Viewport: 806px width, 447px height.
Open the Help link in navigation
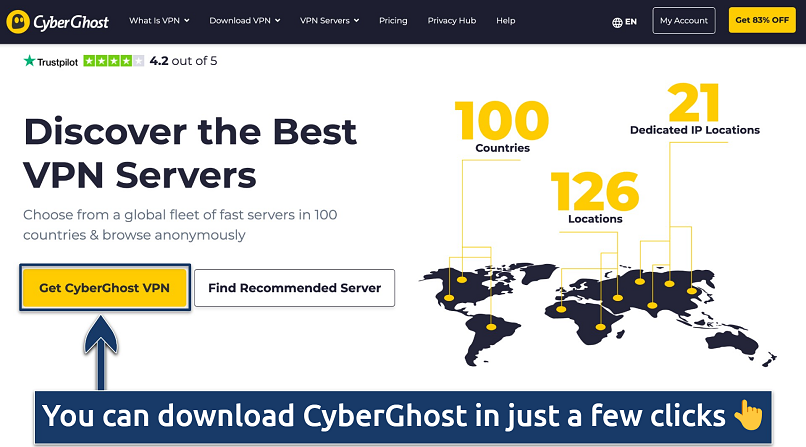click(x=506, y=20)
